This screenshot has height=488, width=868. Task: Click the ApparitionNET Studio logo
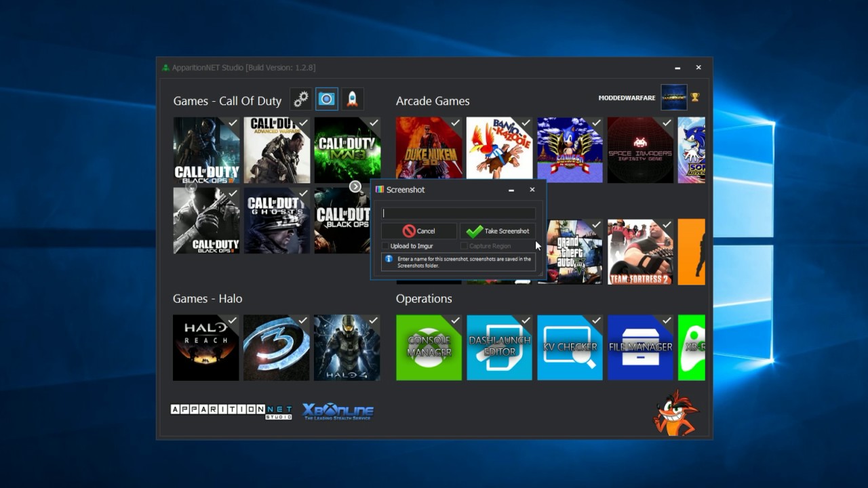[x=231, y=411]
